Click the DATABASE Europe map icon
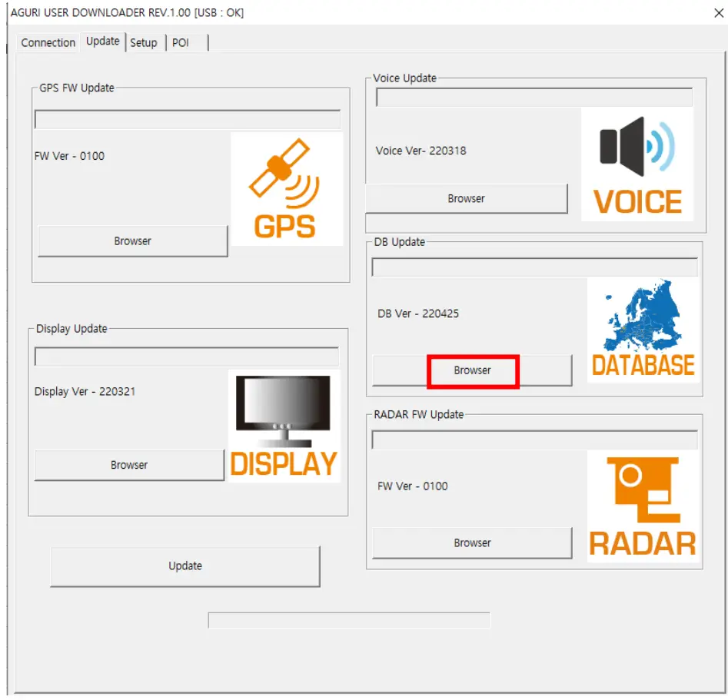The height and width of the screenshot is (700, 728). pyautogui.click(x=643, y=330)
